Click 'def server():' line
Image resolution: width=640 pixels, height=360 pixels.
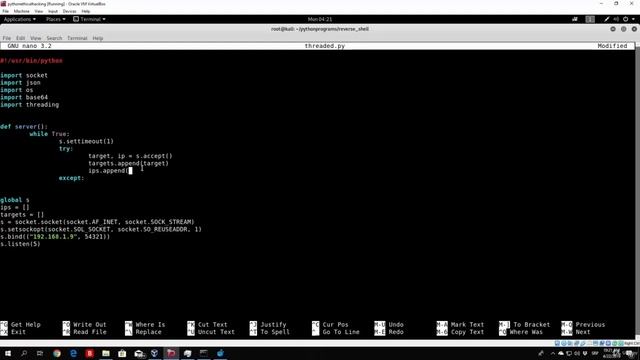tap(24, 127)
